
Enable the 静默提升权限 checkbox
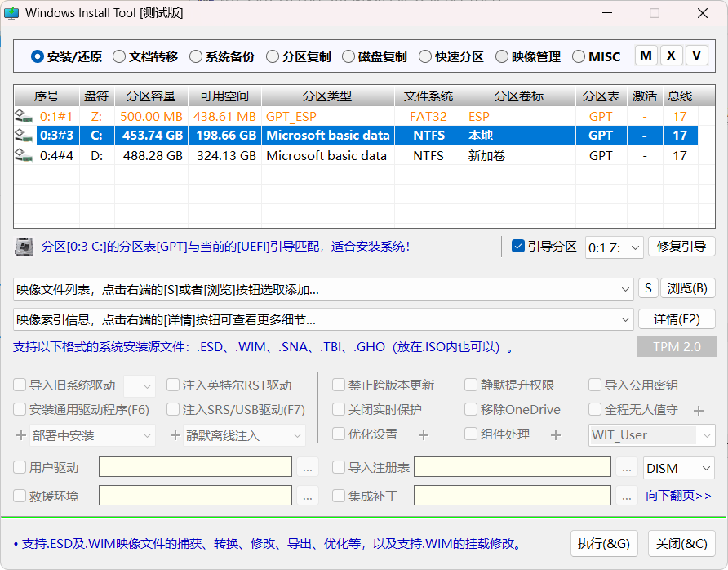[471, 385]
